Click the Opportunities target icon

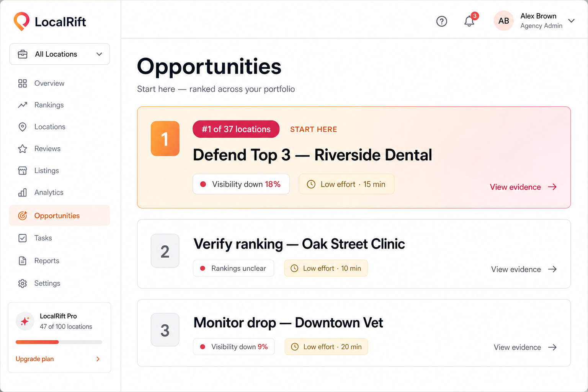(x=23, y=216)
